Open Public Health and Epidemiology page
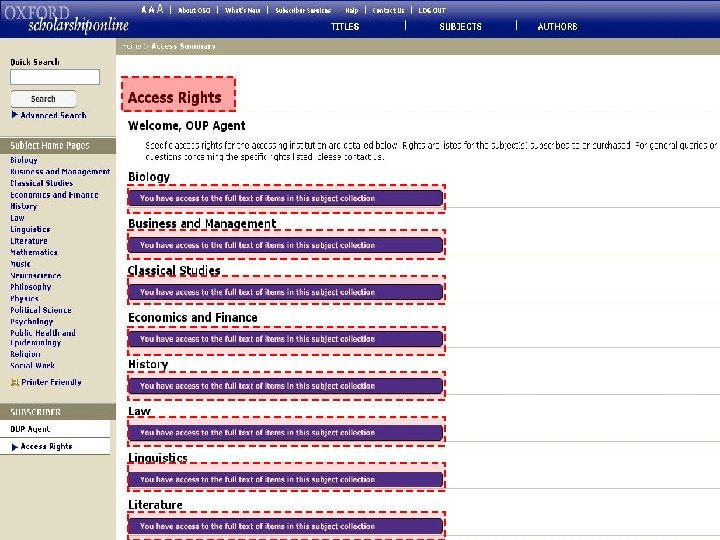The width and height of the screenshot is (720, 540). point(43,338)
